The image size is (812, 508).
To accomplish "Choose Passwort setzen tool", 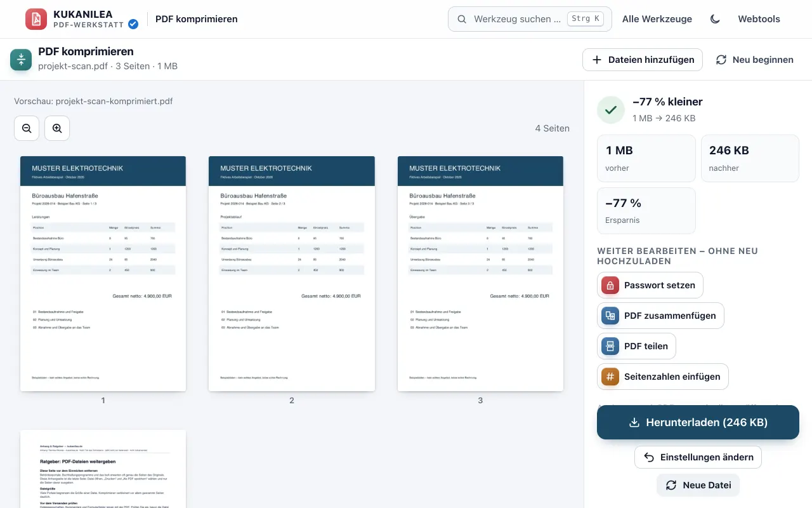I will pyautogui.click(x=650, y=285).
